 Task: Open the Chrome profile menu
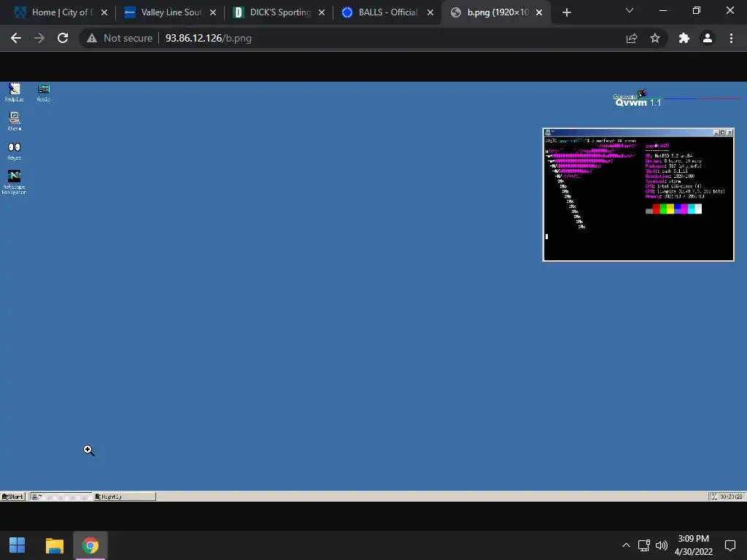click(x=708, y=38)
